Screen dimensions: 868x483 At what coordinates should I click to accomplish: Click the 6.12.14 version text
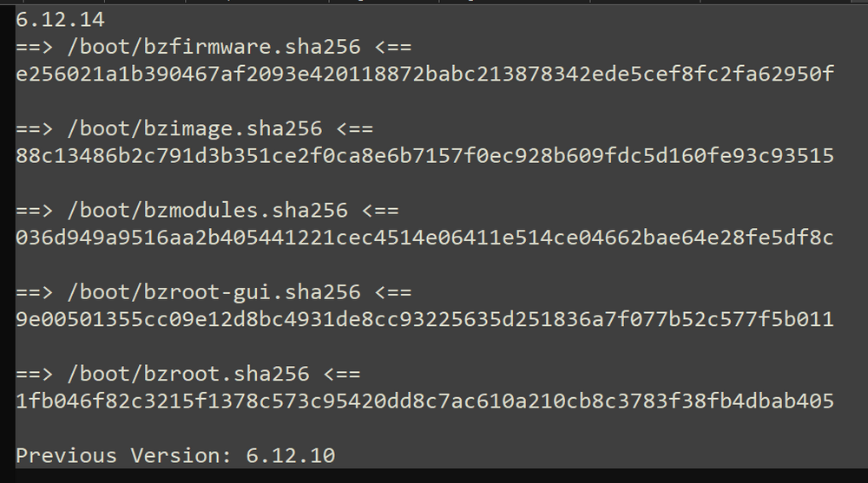pos(60,21)
